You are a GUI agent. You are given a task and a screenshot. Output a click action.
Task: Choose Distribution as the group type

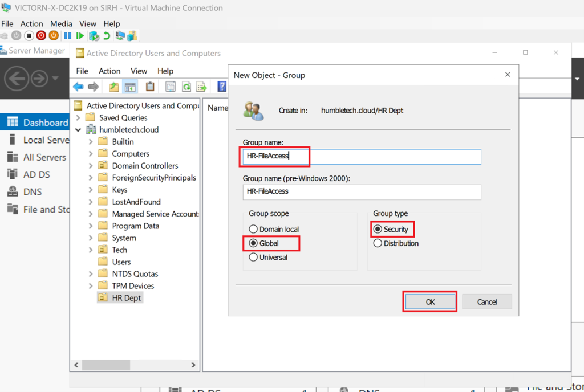click(378, 243)
